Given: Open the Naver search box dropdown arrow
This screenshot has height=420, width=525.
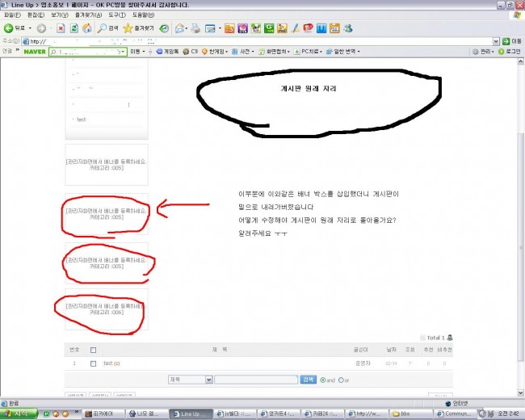Looking at the screenshot, I should click(123, 52).
